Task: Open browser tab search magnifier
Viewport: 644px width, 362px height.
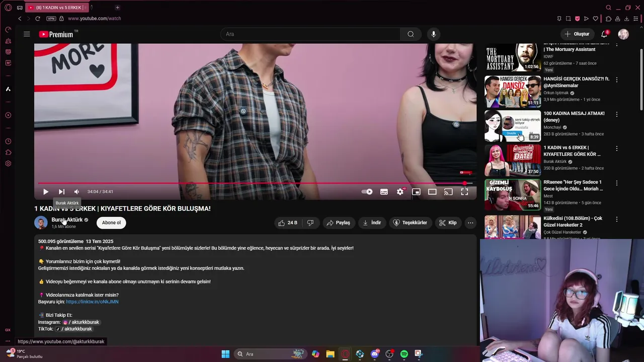Action: pyautogui.click(x=608, y=8)
